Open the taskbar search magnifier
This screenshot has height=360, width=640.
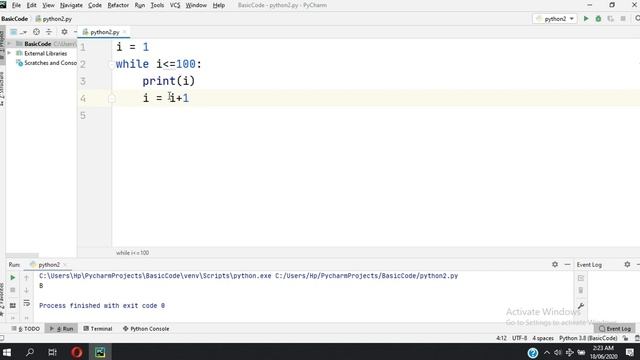tap(30, 352)
